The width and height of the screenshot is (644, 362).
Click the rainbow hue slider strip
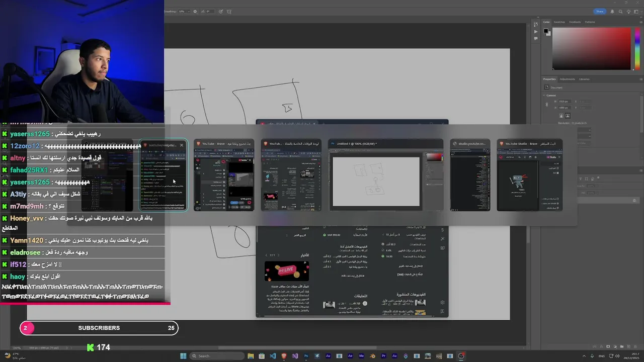637,49
